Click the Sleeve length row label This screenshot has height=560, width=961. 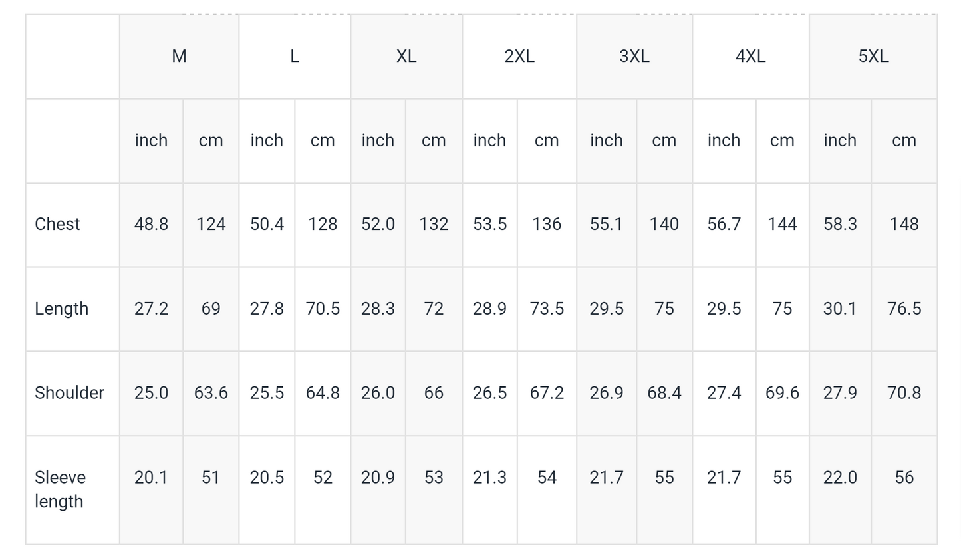tap(60, 489)
